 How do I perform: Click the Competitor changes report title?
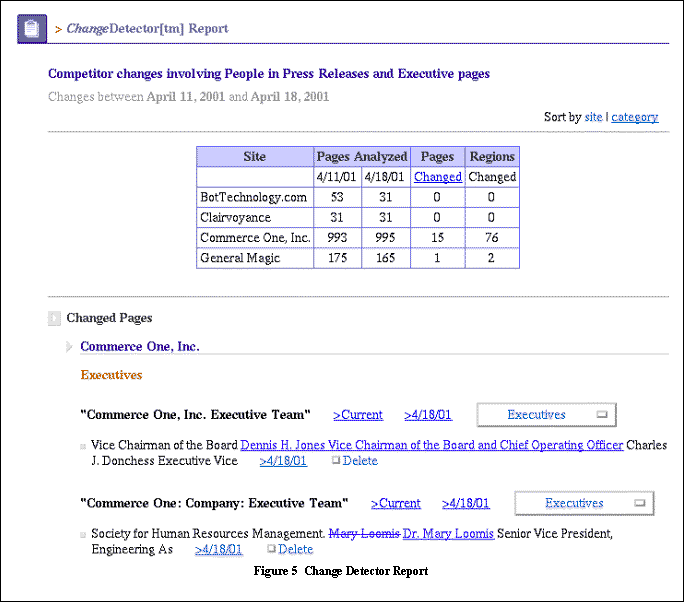tap(269, 73)
